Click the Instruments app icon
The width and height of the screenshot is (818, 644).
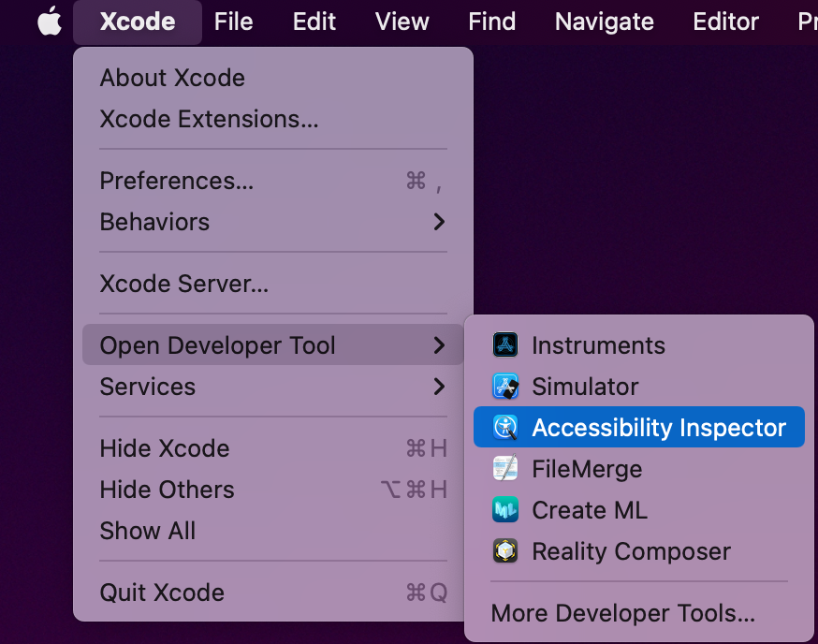[505, 345]
